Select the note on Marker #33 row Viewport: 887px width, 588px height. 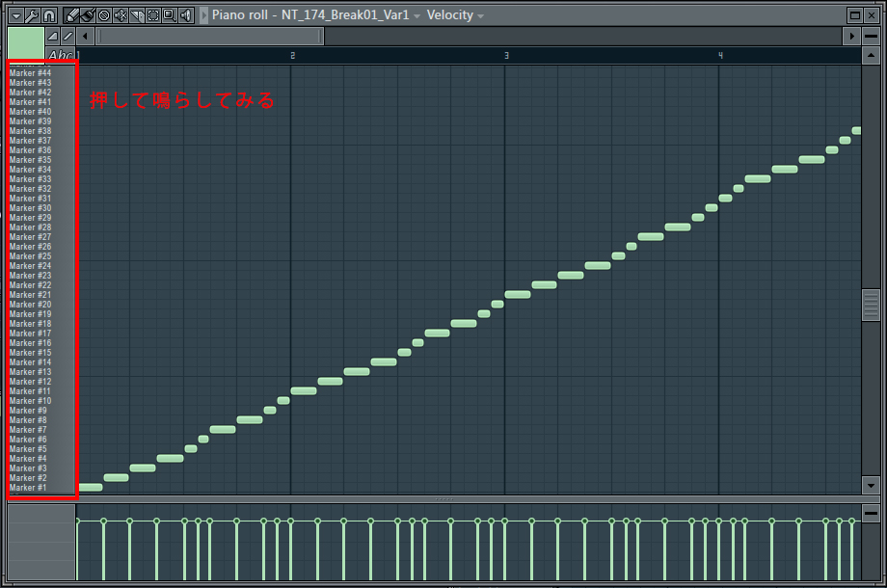(758, 178)
